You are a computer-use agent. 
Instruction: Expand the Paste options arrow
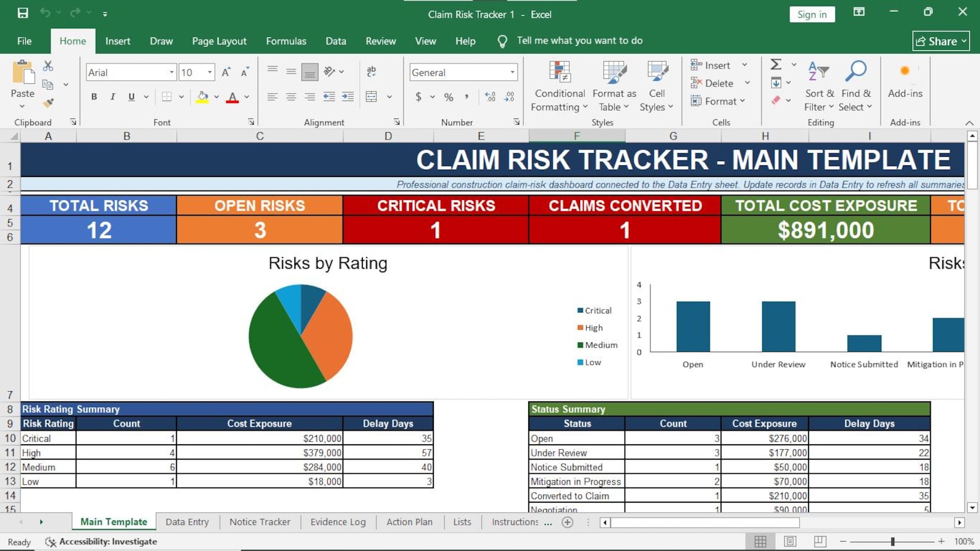click(23, 107)
